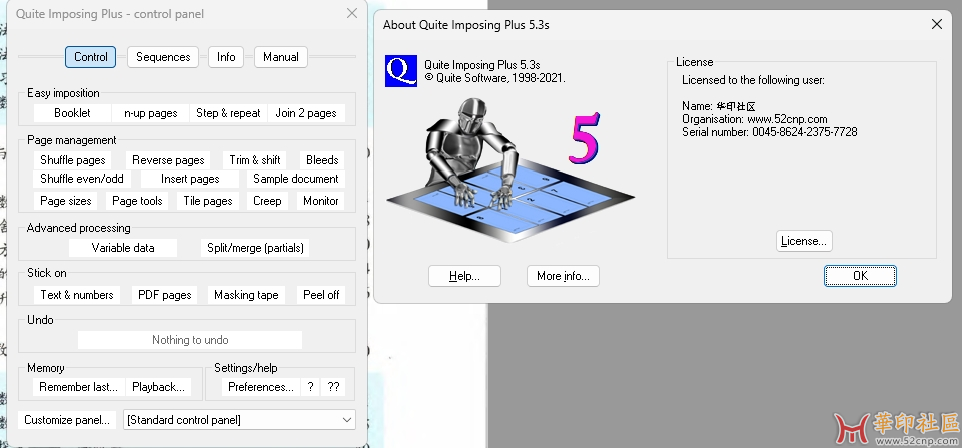962x448 pixels.
Task: Open the Booklet imposition tool
Action: [72, 113]
